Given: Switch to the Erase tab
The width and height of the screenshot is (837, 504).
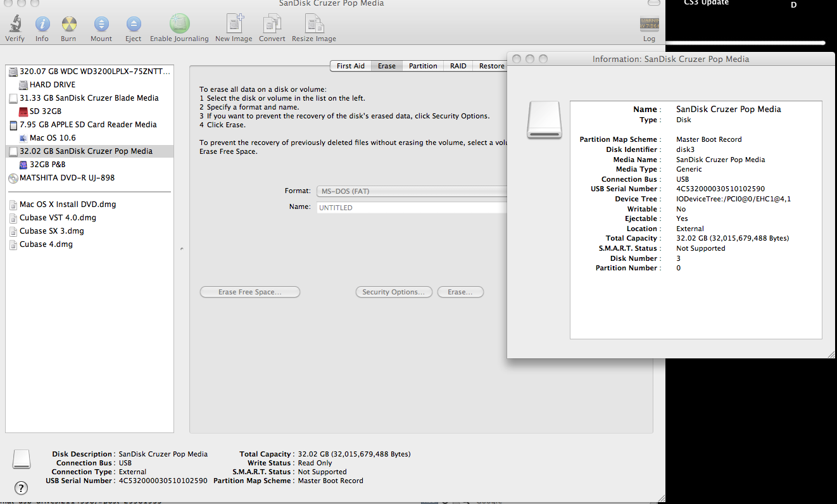Looking at the screenshot, I should [x=387, y=66].
